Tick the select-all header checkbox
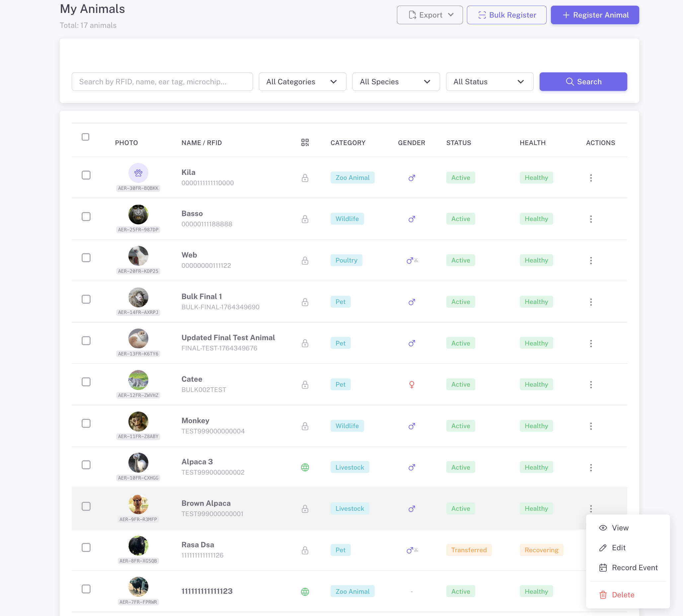Image resolution: width=683 pixels, height=616 pixels. pyautogui.click(x=85, y=137)
